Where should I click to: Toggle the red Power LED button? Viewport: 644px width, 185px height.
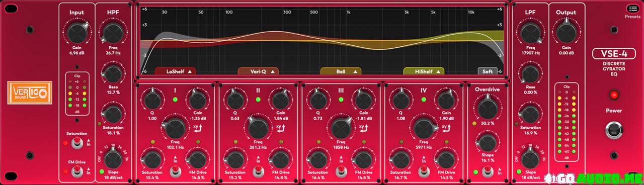coord(613,95)
